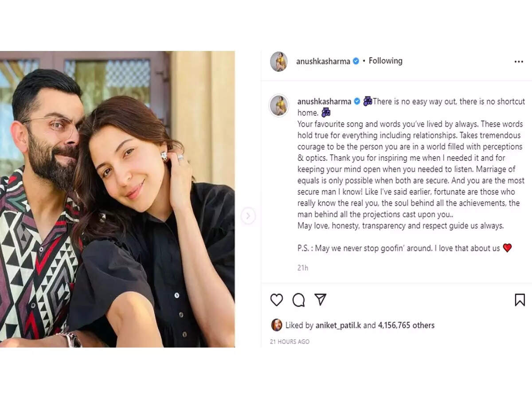The width and height of the screenshot is (532, 399).
Task: Click the small liker avatar thumbnail
Action: click(276, 325)
